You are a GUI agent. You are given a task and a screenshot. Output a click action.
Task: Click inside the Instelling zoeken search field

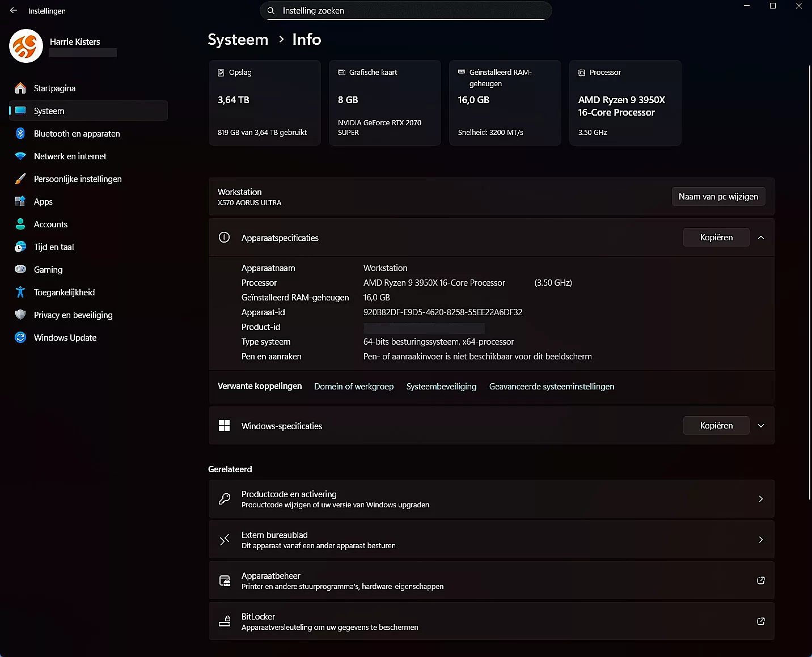405,10
